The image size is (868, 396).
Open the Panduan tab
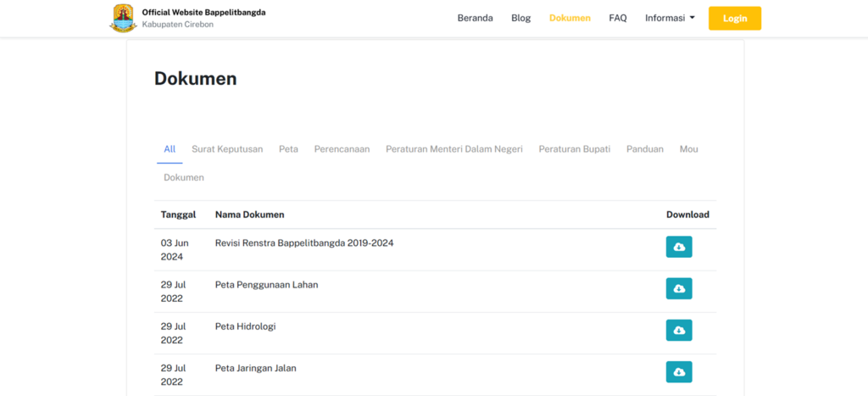coord(645,149)
